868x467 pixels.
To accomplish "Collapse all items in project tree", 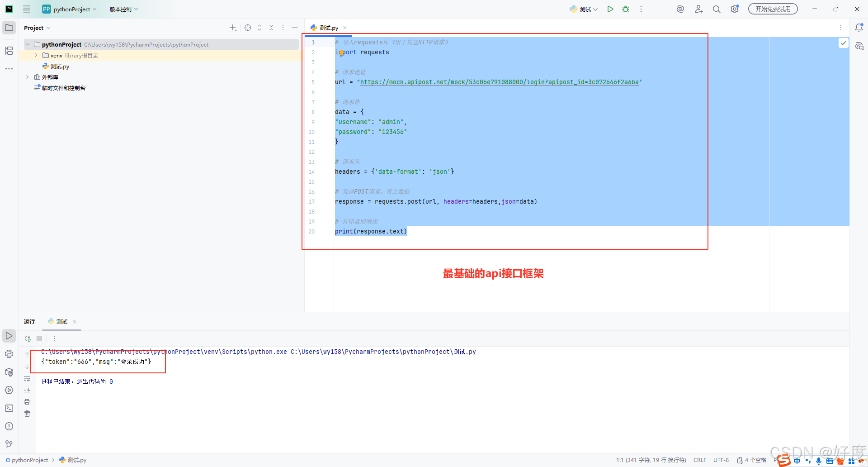I will click(x=271, y=28).
